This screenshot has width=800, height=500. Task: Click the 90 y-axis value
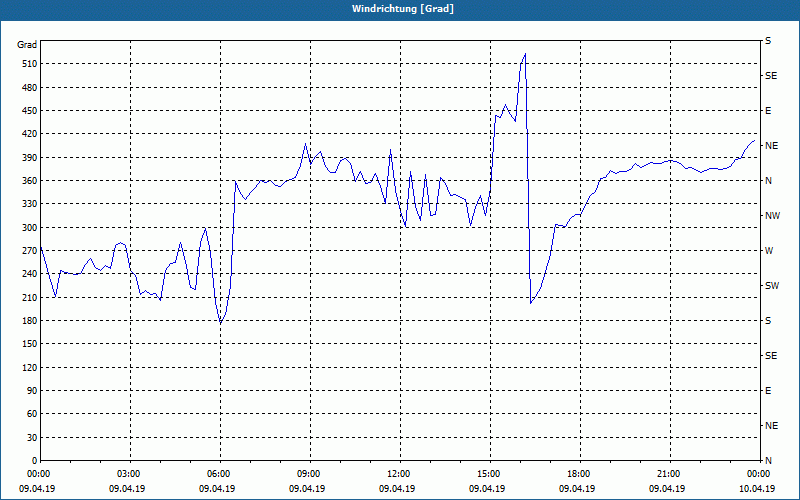[32, 391]
